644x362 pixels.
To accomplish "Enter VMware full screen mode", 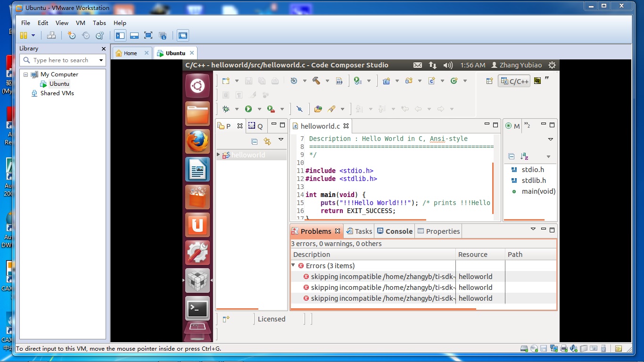I will (148, 35).
